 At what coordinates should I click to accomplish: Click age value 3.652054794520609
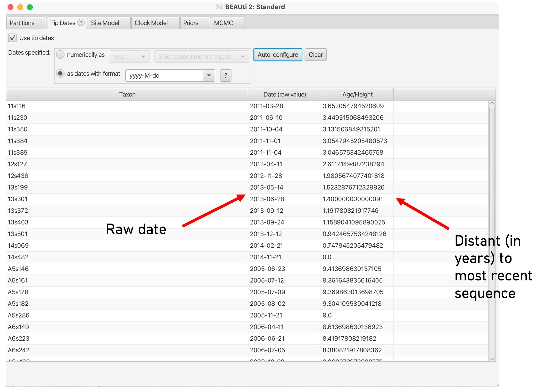357,106
